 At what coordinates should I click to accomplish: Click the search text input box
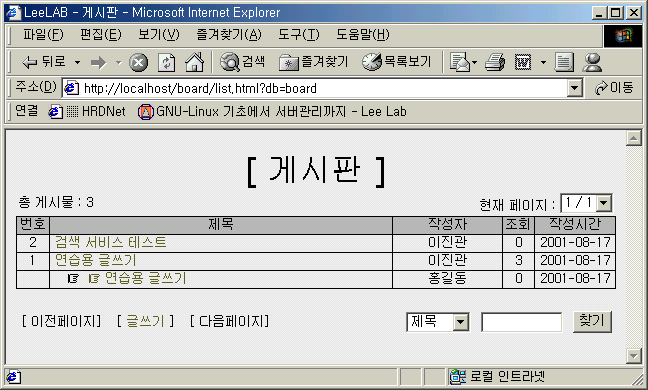522,322
